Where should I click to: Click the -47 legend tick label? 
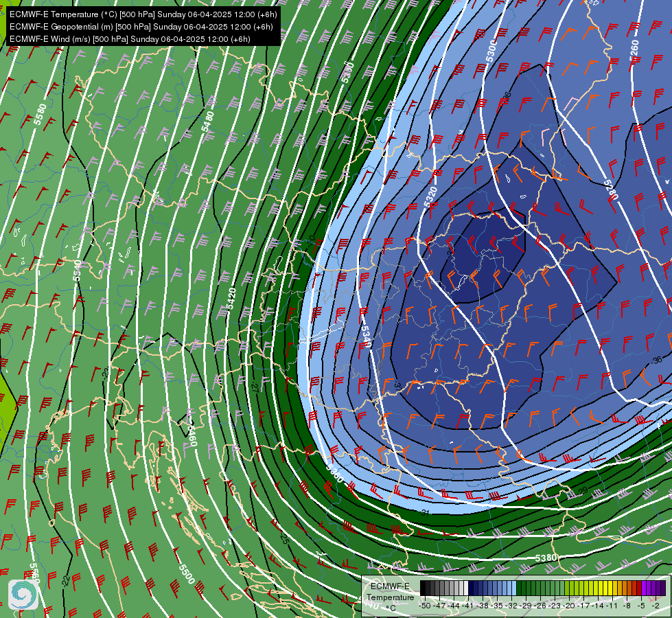coord(439,606)
